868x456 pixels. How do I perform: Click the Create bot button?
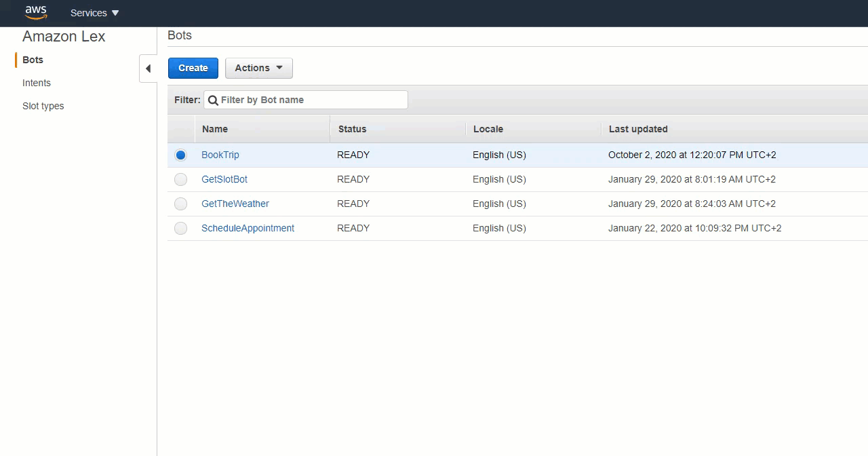[193, 68]
